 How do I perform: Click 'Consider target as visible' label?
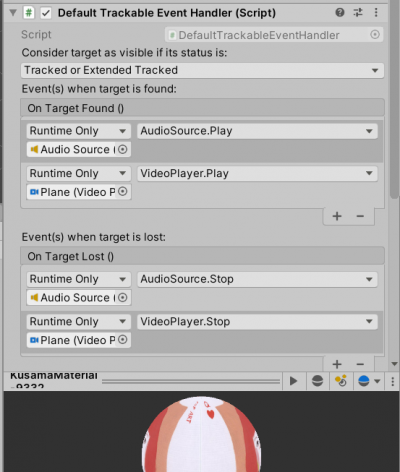[124, 53]
